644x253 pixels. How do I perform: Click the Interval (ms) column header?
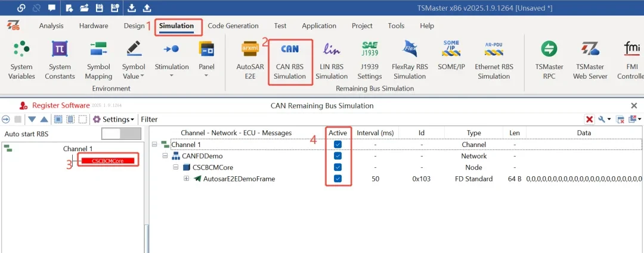[x=375, y=133]
